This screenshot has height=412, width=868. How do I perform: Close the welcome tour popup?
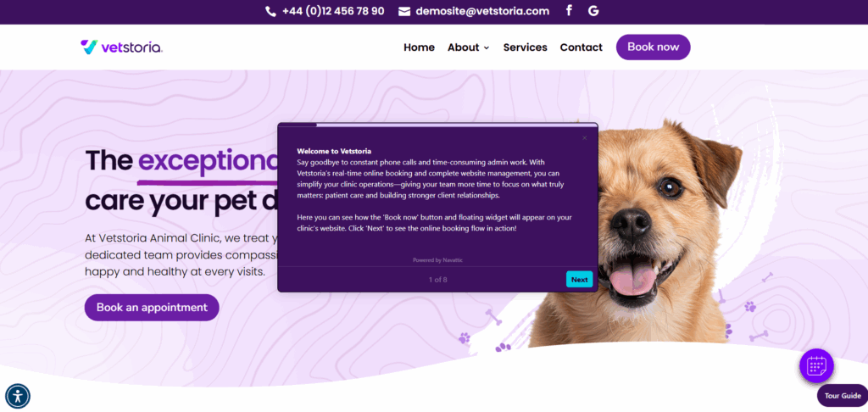(x=584, y=138)
